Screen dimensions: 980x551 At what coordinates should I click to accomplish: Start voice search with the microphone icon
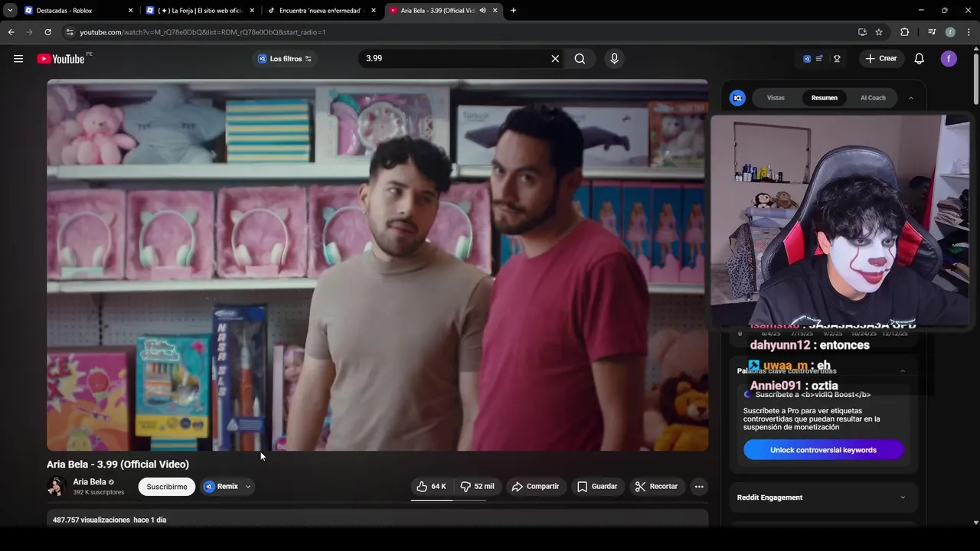[x=614, y=59]
